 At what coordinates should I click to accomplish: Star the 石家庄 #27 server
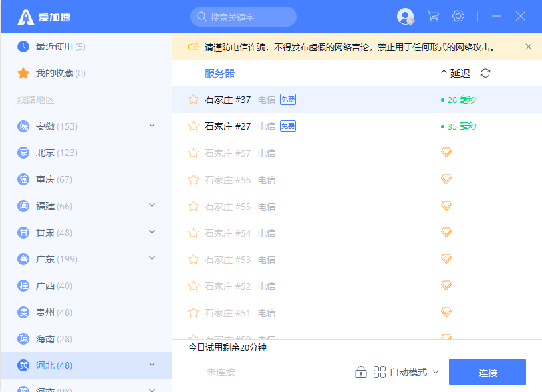coord(193,126)
